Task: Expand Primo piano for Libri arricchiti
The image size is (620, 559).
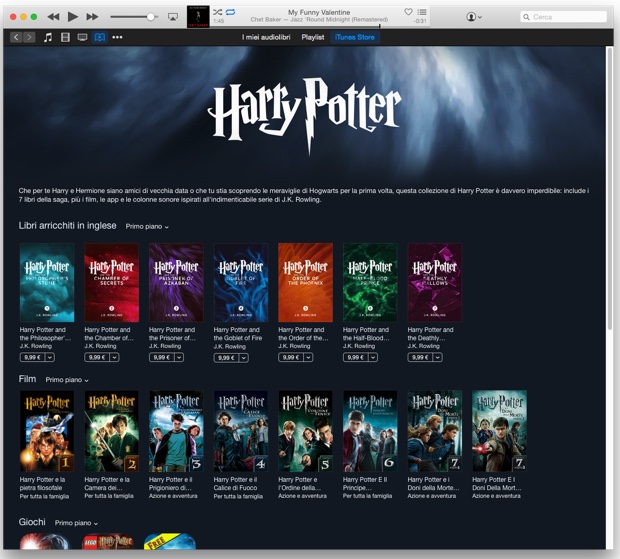Action: [147, 227]
